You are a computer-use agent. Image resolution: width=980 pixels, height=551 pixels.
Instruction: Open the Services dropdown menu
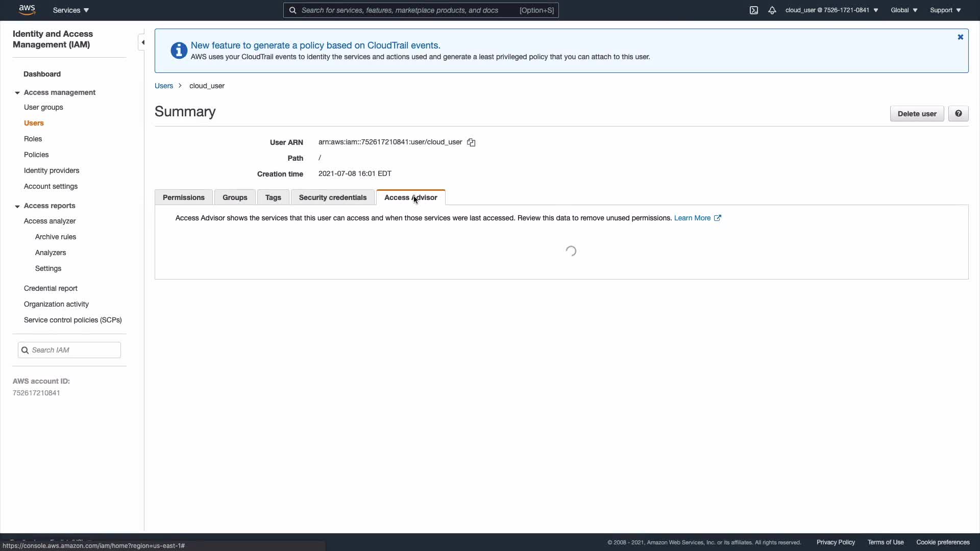click(x=71, y=10)
